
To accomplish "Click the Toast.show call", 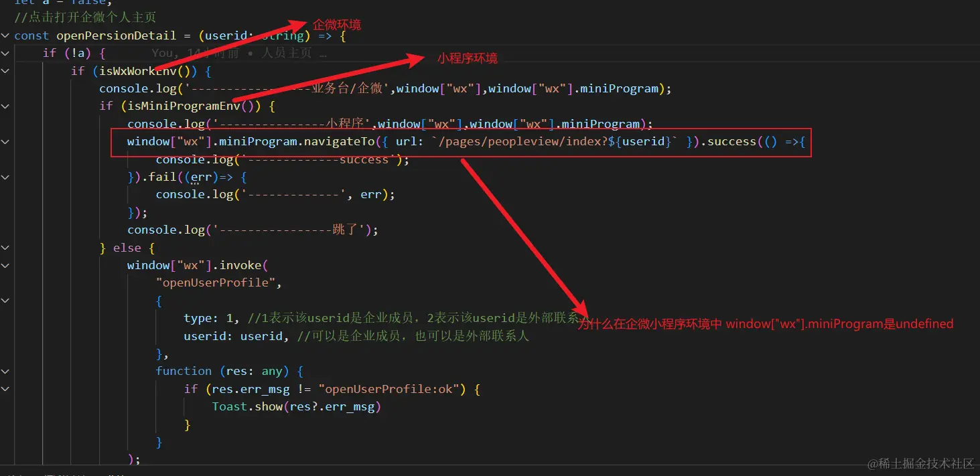I will click(296, 406).
